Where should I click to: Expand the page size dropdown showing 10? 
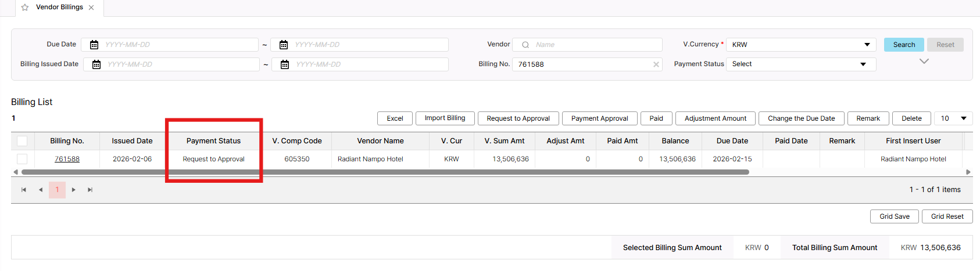(x=953, y=118)
